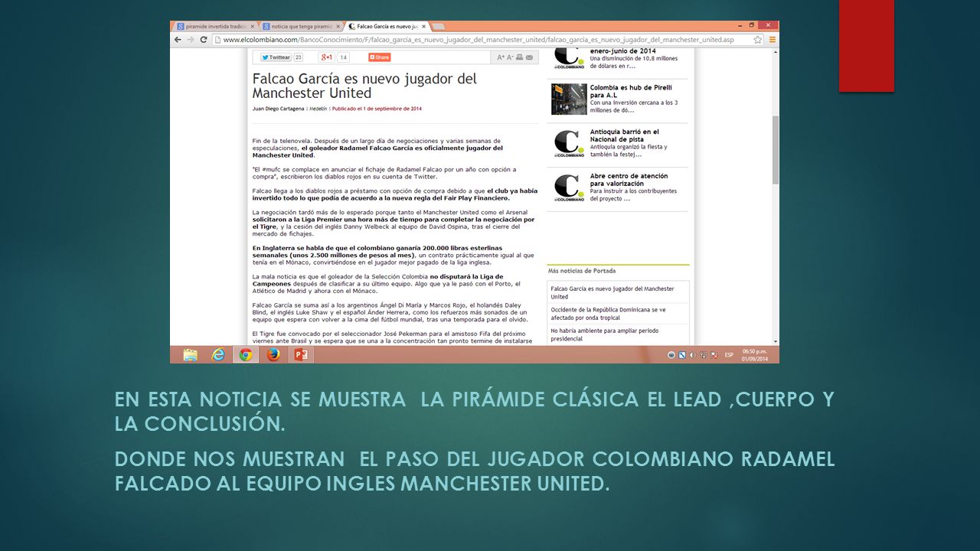Open the 'Abre centro de atención para valorización' story
Viewport: 980px width, 551px height.
(629, 180)
